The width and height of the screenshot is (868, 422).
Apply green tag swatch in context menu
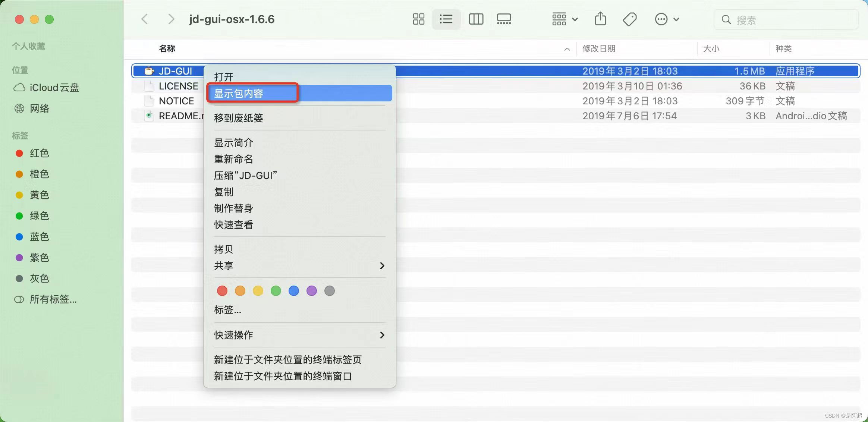[276, 291]
